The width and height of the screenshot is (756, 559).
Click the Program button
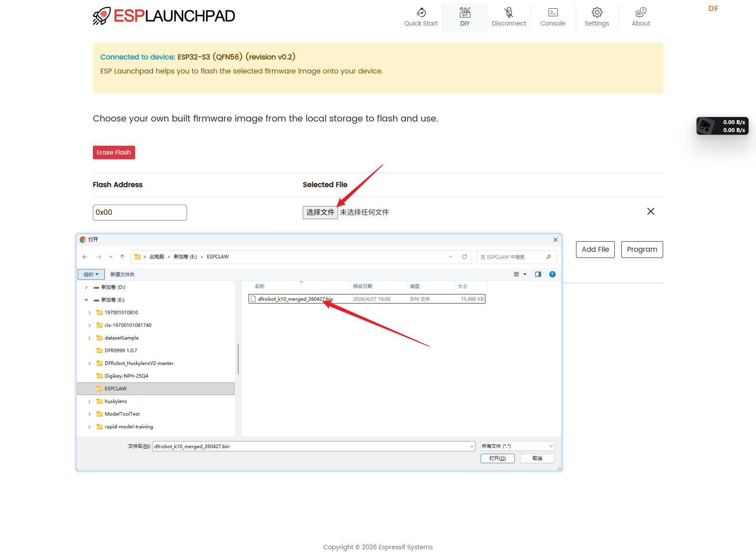pos(642,249)
